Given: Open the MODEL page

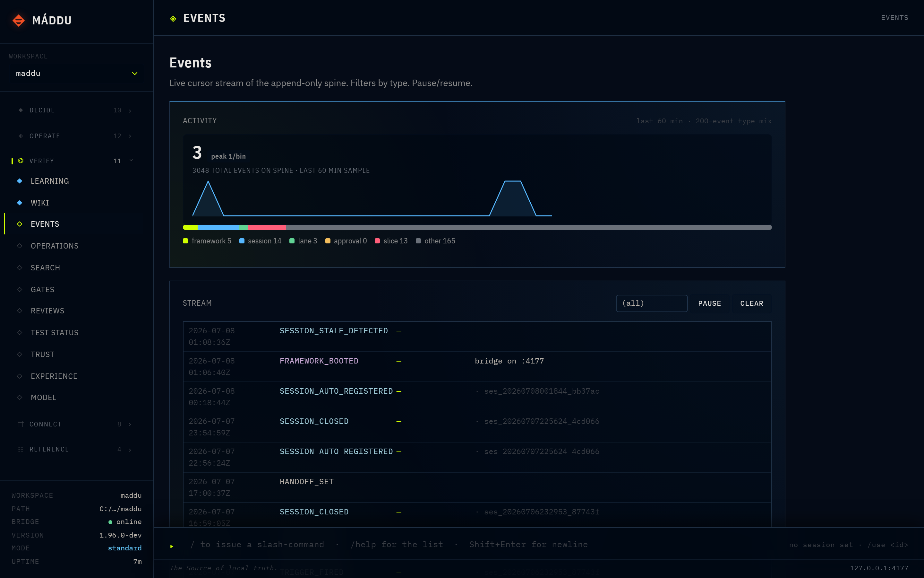Looking at the screenshot, I should (x=44, y=398).
